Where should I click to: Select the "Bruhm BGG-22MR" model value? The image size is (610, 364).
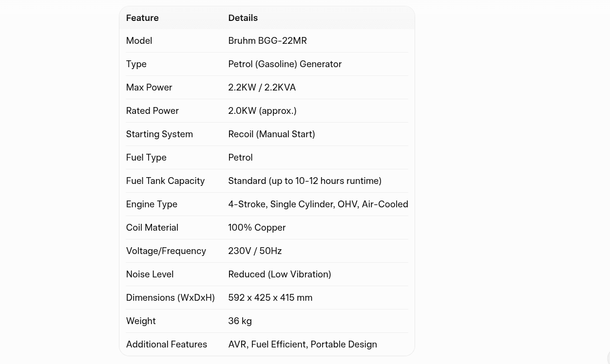pos(267,41)
